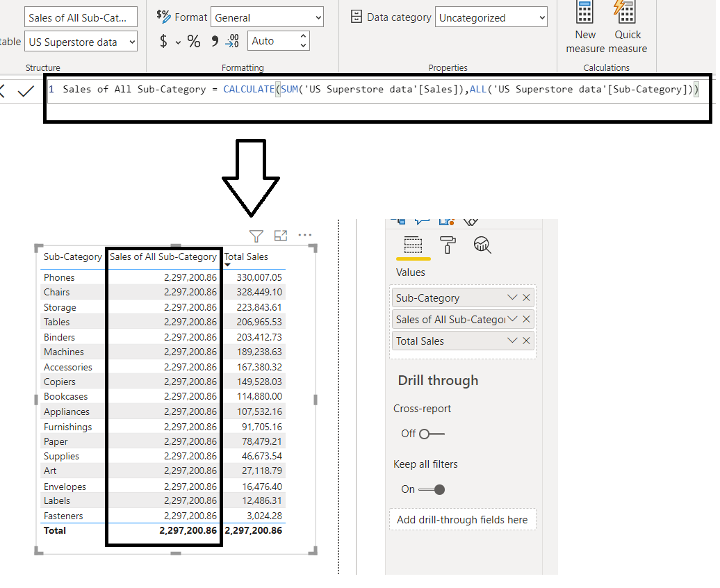Open the Format dropdown showing General
This screenshot has height=588, width=720.
[268, 17]
